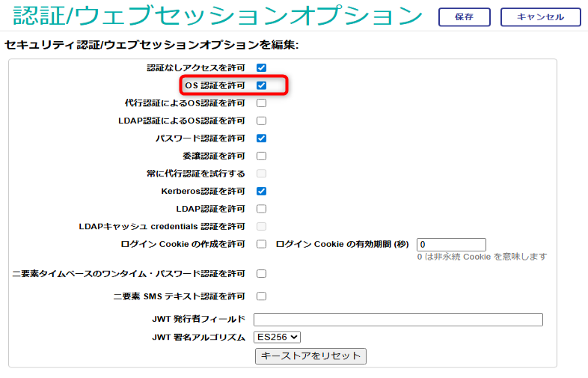Click the JWT 発行者フィールド text input
The height and width of the screenshot is (378, 588).
tap(398, 320)
